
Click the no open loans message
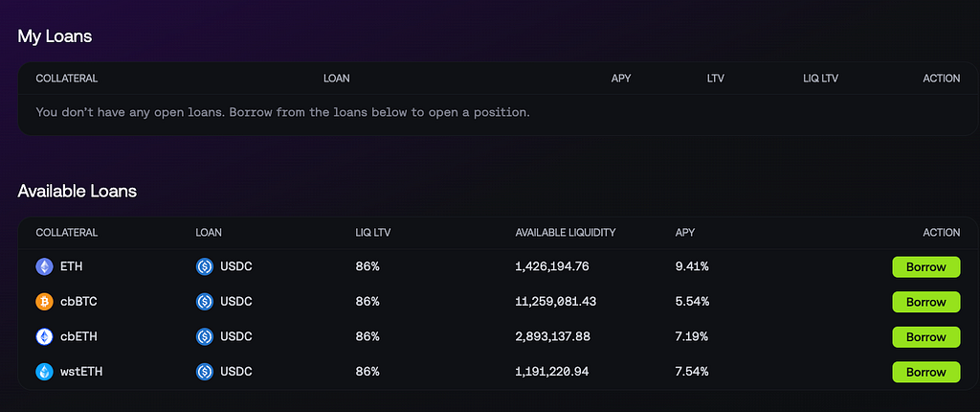[282, 113]
